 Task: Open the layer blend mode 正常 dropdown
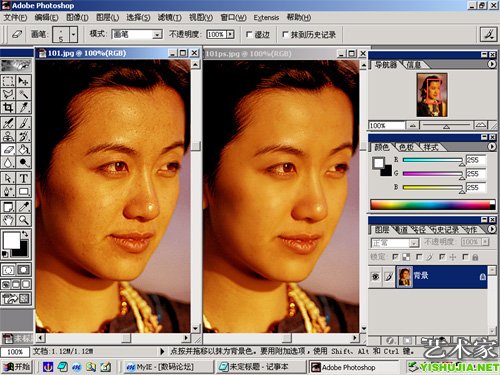click(x=414, y=243)
